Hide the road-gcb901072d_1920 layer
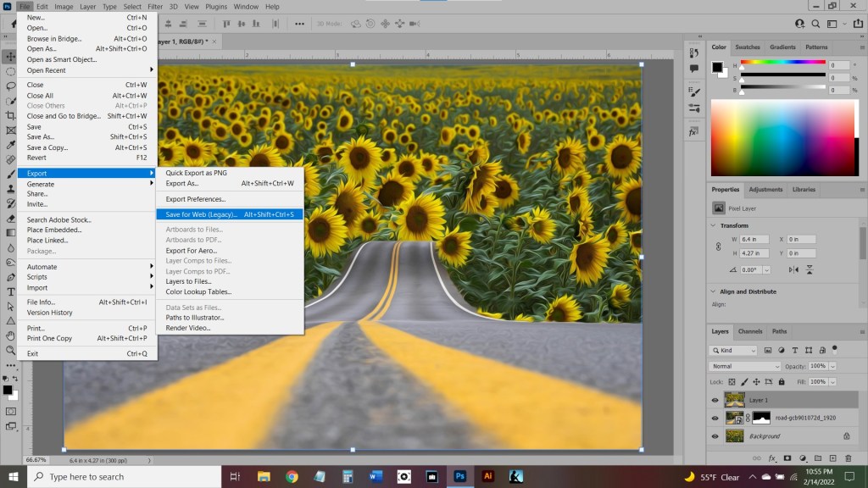 [x=715, y=418]
